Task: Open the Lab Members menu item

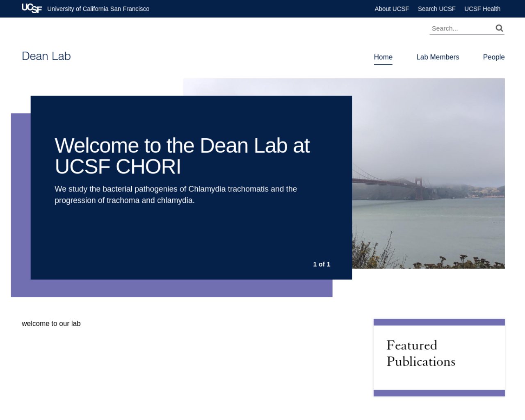Action: (x=438, y=57)
